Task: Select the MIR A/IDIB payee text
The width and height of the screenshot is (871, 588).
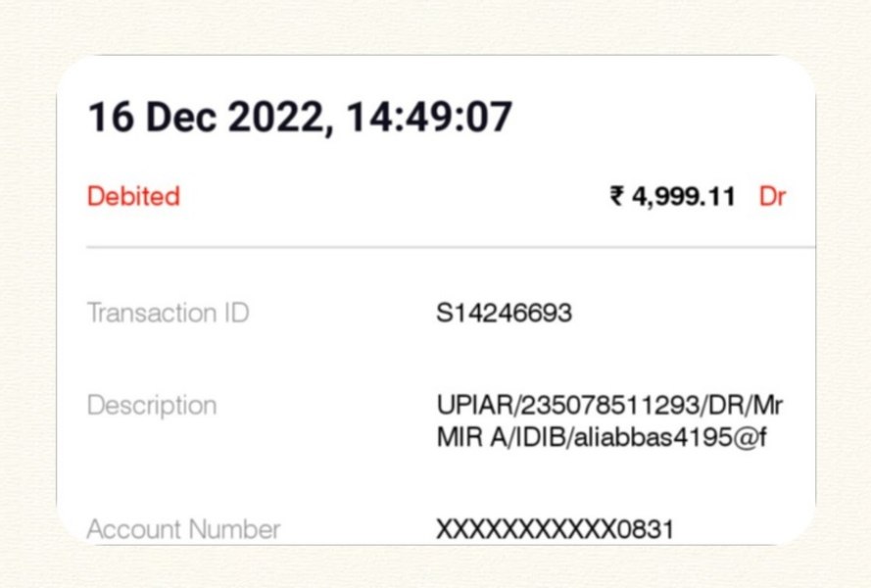Action: tap(501, 437)
